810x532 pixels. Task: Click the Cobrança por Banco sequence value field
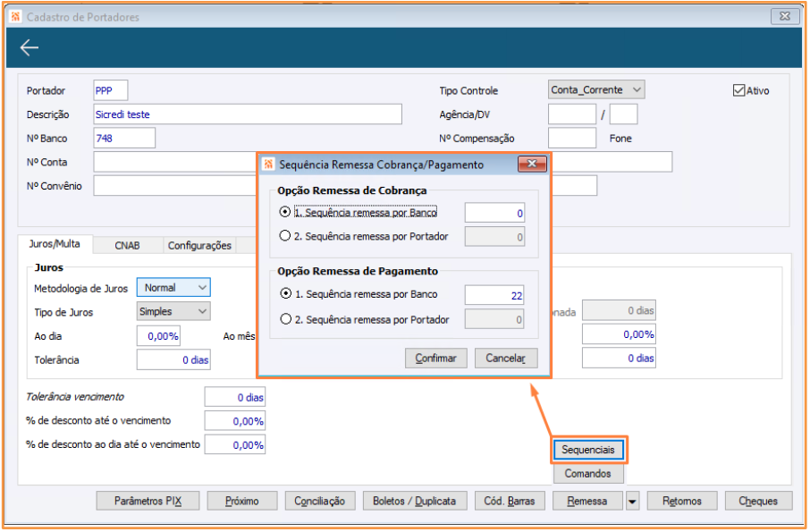(495, 213)
